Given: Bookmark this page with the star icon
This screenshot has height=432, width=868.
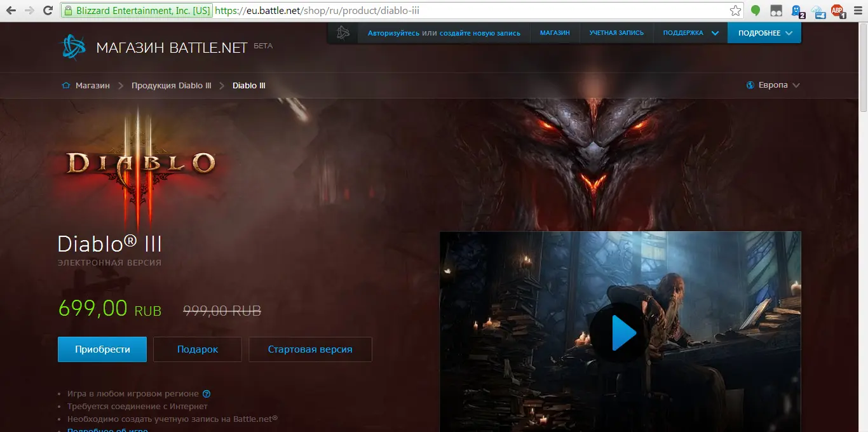Looking at the screenshot, I should coord(735,11).
